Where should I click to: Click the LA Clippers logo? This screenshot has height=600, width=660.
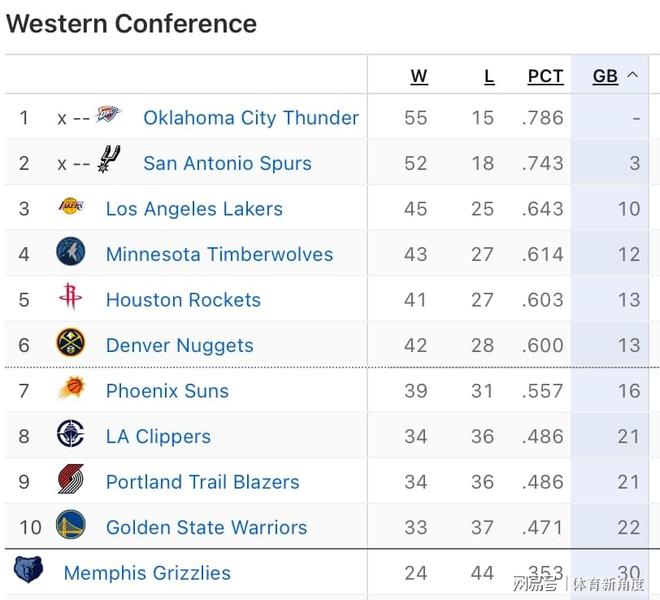pos(71,434)
